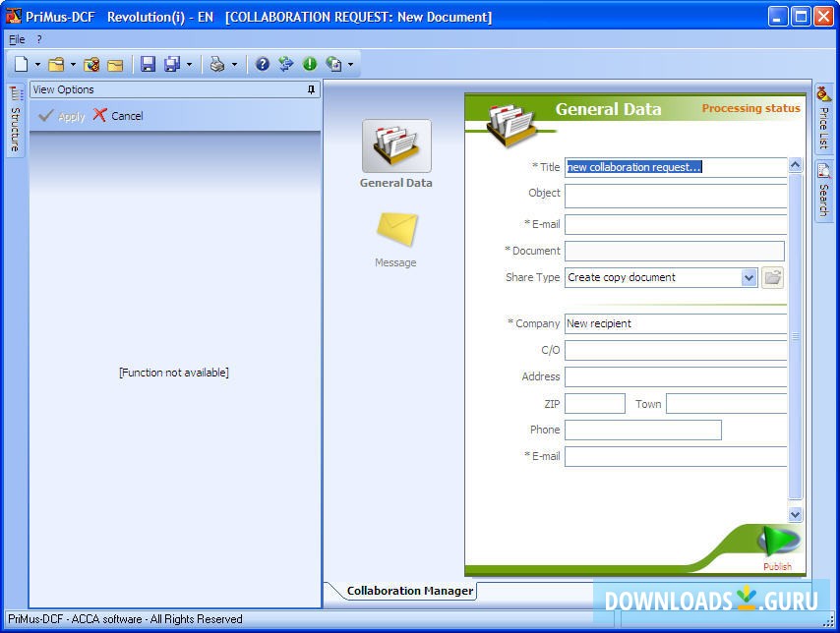This screenshot has height=633, width=840.
Task: Click the Town input field
Action: (x=727, y=404)
